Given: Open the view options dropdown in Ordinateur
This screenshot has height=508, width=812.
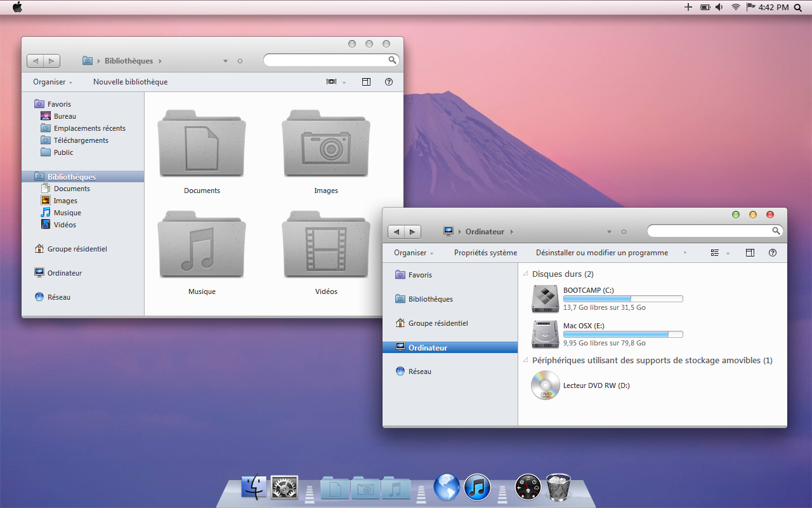Looking at the screenshot, I should point(728,253).
